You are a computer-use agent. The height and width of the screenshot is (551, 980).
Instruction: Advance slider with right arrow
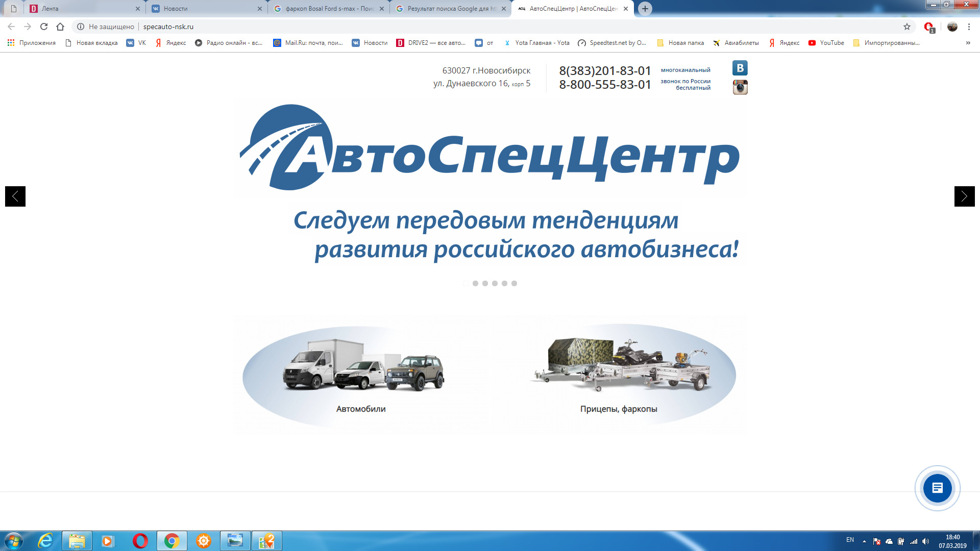pyautogui.click(x=964, y=196)
